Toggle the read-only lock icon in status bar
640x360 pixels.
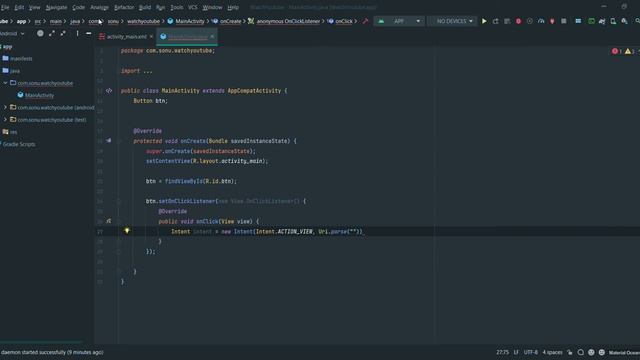pyautogui.click(x=570, y=352)
